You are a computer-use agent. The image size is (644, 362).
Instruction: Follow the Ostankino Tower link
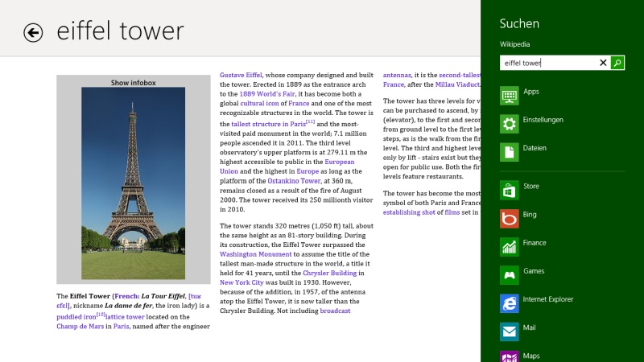294,181
